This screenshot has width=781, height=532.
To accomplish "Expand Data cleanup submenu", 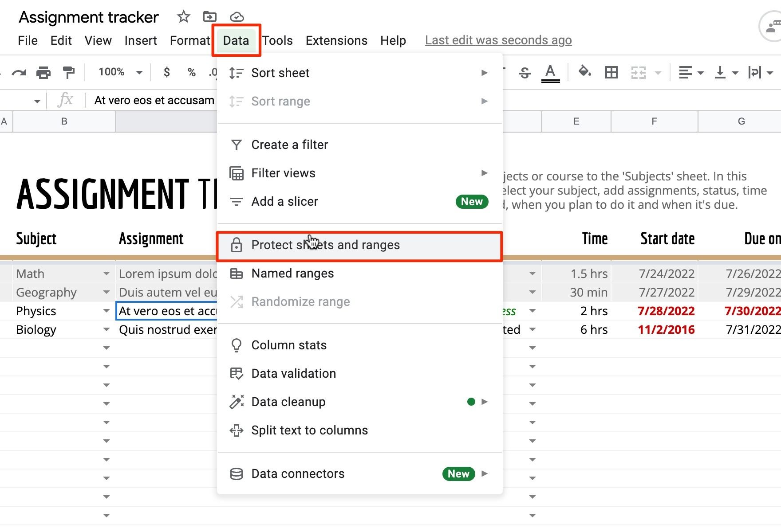I will click(359, 402).
